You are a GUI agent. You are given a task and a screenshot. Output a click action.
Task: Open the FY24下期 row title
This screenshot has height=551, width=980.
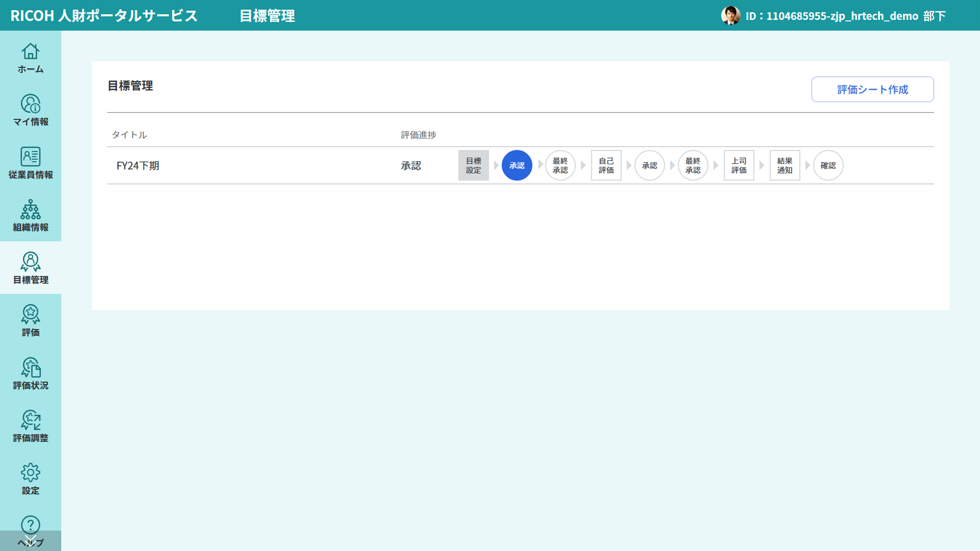tap(138, 166)
